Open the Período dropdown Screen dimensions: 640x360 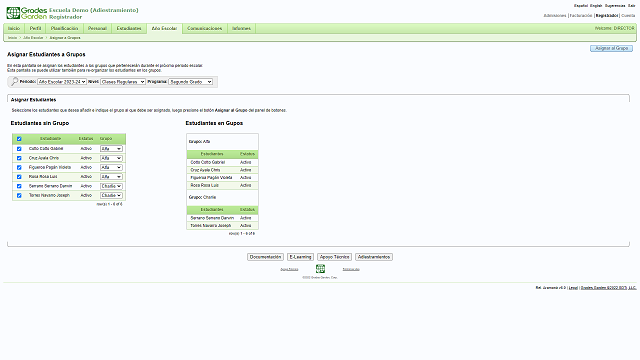click(x=62, y=82)
